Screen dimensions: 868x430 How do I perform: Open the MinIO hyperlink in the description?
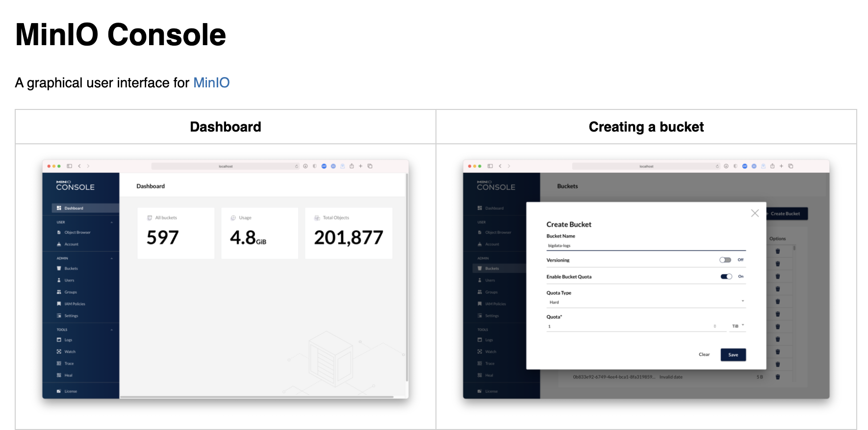tap(211, 82)
